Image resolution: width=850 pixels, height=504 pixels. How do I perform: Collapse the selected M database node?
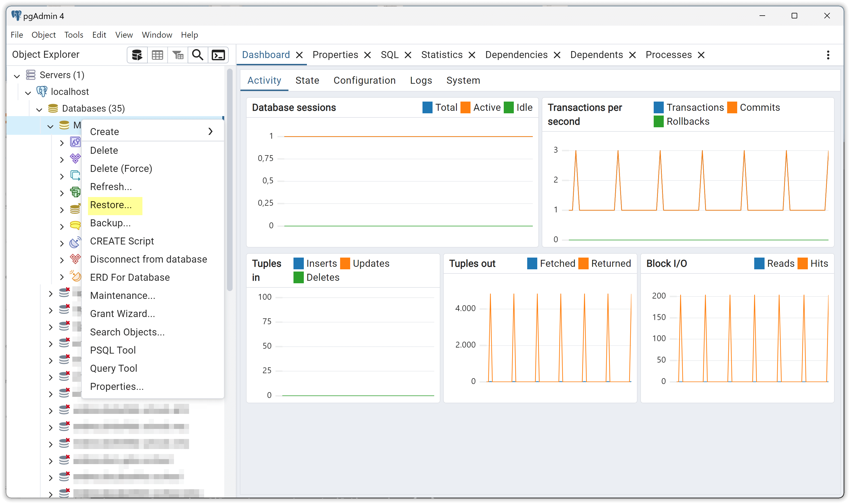[50, 126]
